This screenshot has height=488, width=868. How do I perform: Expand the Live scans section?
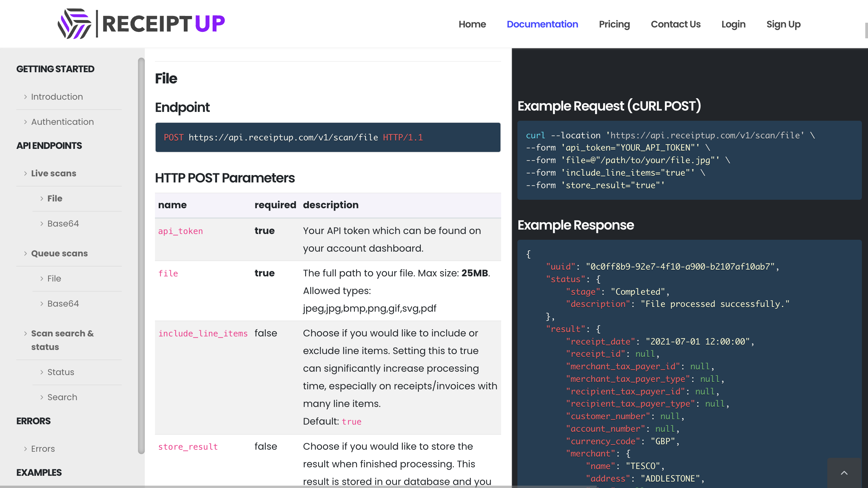pyautogui.click(x=54, y=174)
